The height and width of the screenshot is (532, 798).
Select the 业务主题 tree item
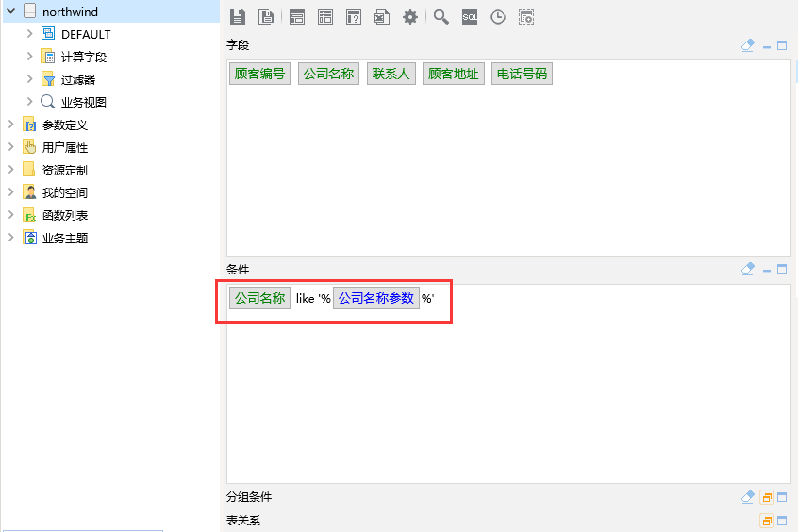coord(65,238)
